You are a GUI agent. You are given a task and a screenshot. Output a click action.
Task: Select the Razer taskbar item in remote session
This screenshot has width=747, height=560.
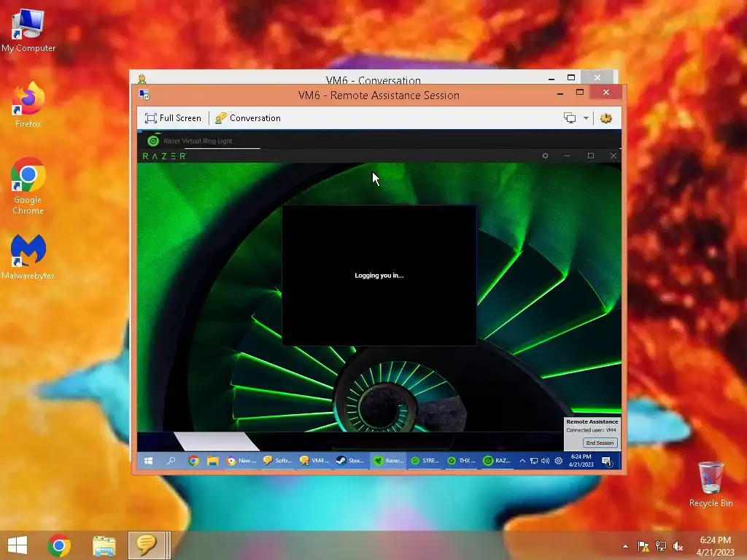coord(388,461)
